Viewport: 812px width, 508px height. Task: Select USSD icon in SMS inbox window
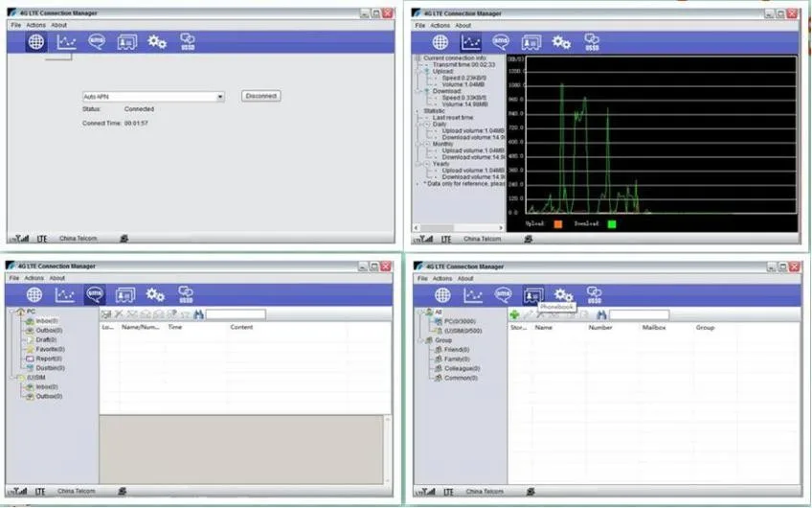point(186,294)
